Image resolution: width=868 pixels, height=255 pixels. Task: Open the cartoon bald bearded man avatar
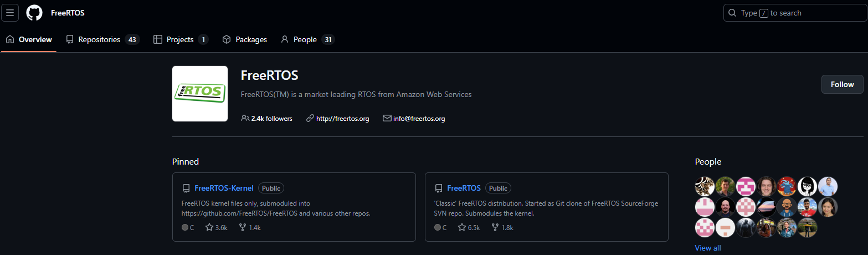[x=787, y=207]
